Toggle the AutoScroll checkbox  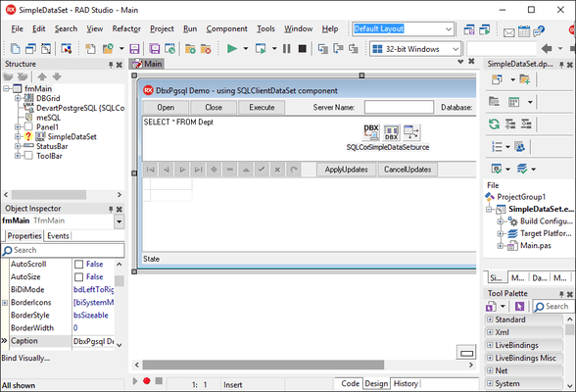pyautogui.click(x=78, y=265)
